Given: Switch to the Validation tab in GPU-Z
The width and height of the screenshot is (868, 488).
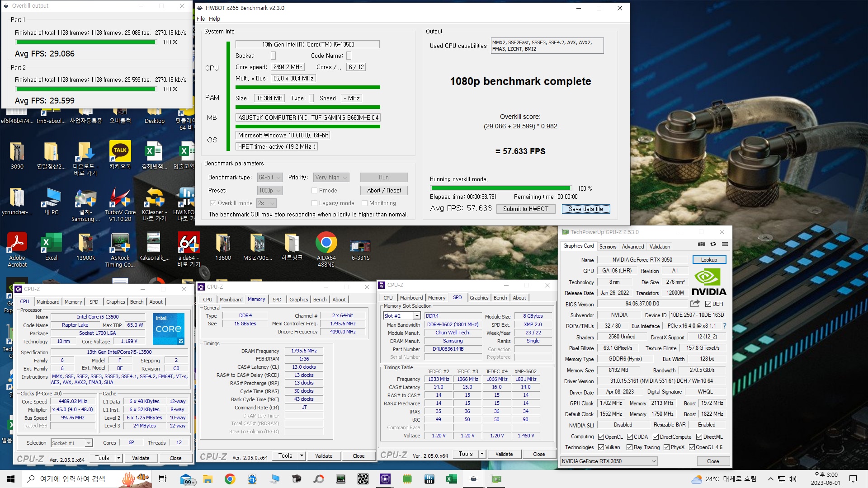Looking at the screenshot, I should [660, 247].
